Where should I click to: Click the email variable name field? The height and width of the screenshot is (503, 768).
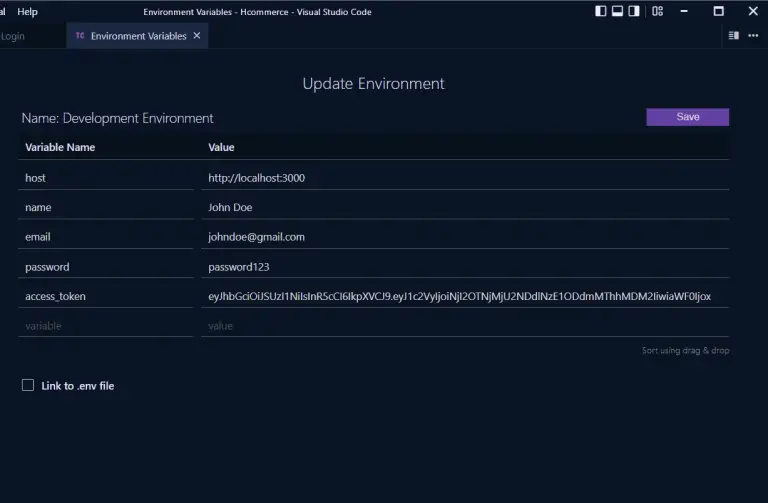point(105,237)
